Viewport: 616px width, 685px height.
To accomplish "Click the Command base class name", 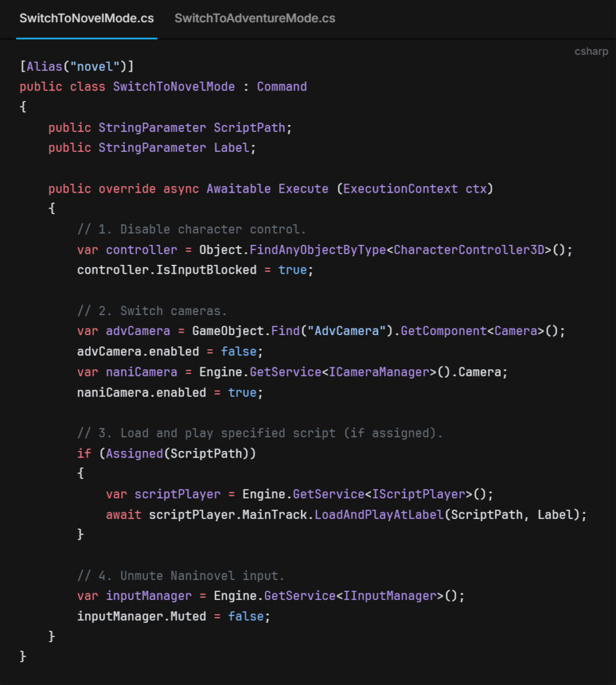I will (x=282, y=86).
